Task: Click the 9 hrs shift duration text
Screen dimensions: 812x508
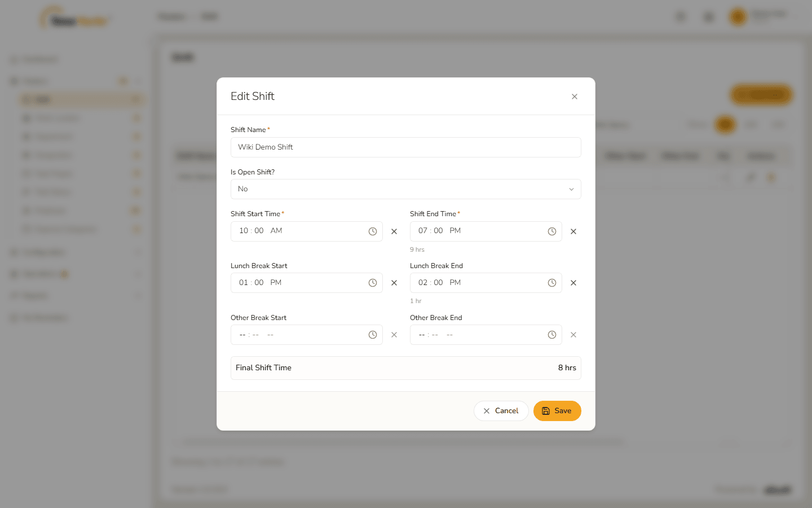Action: 417,249
